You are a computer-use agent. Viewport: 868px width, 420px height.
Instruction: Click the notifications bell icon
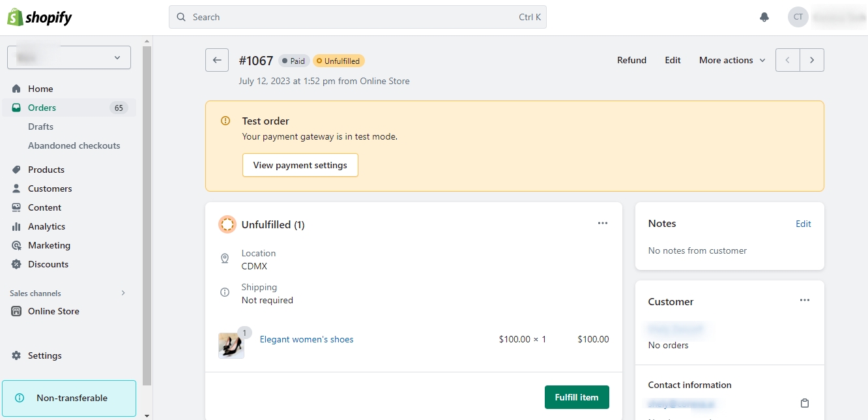764,18
